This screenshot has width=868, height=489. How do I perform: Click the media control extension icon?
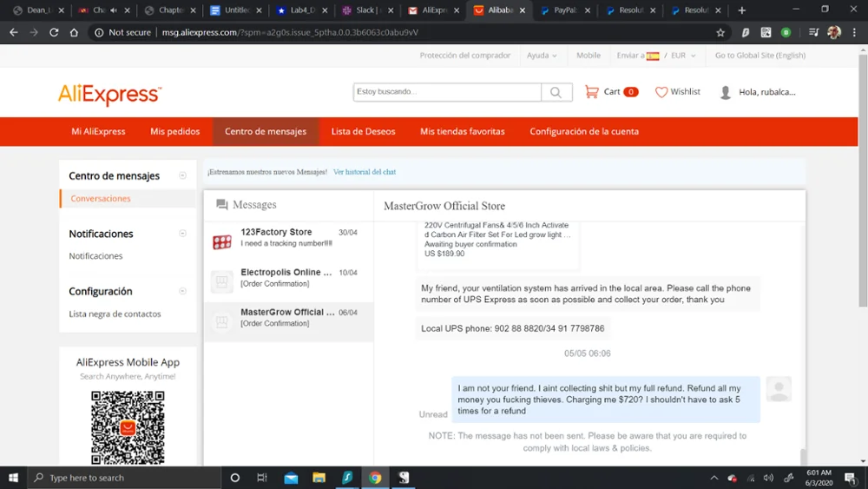coord(813,33)
